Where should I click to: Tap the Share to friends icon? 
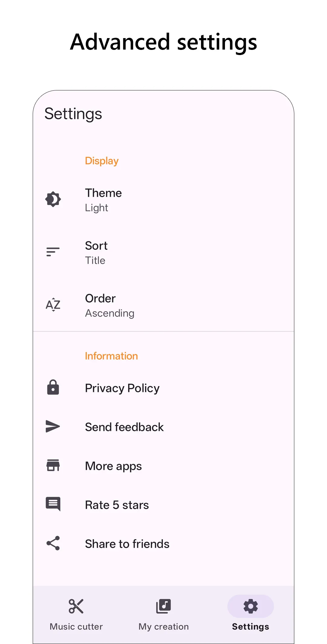(53, 543)
